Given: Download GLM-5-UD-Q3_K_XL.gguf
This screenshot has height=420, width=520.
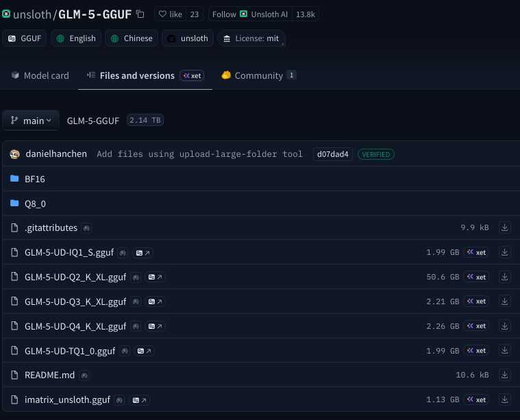Looking at the screenshot, I should click(x=504, y=301).
